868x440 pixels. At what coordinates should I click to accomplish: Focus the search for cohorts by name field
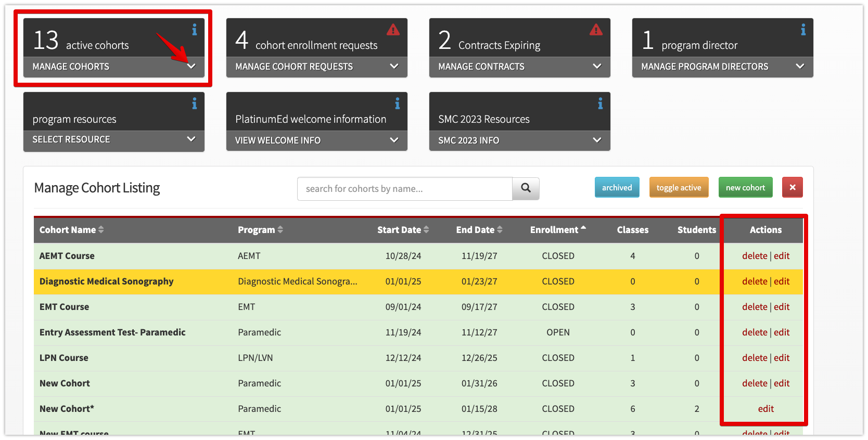click(404, 189)
